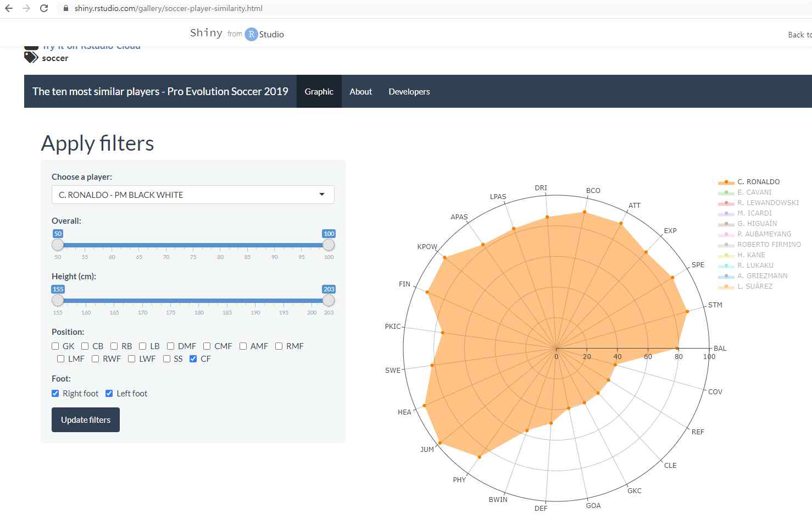
Task: Check the LWF position checkbox
Action: point(131,358)
